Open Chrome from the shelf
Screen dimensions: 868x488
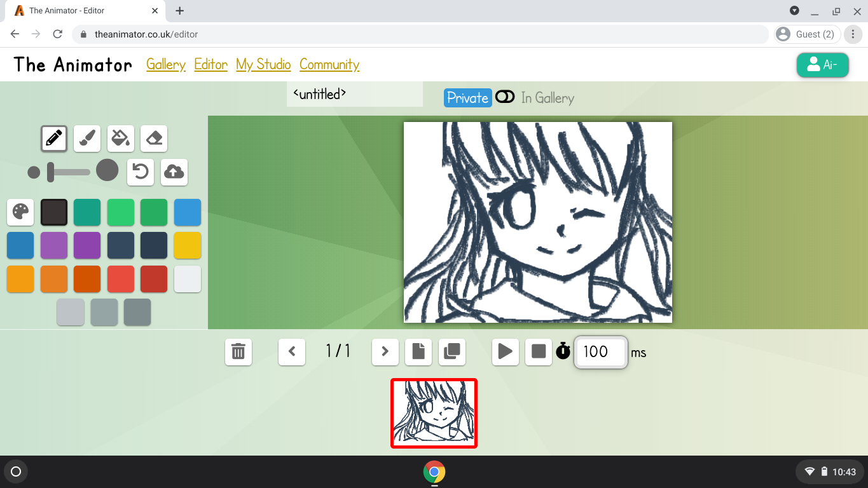point(434,472)
